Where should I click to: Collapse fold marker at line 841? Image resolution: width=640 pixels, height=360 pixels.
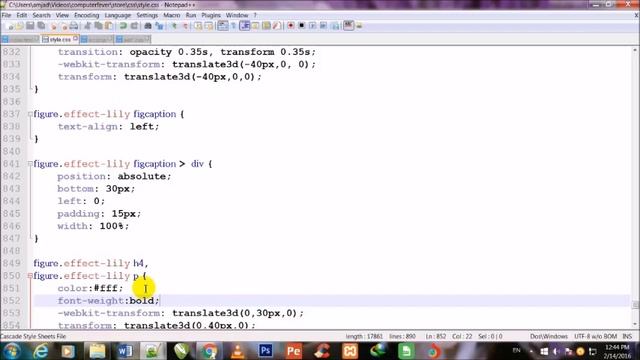click(x=30, y=164)
